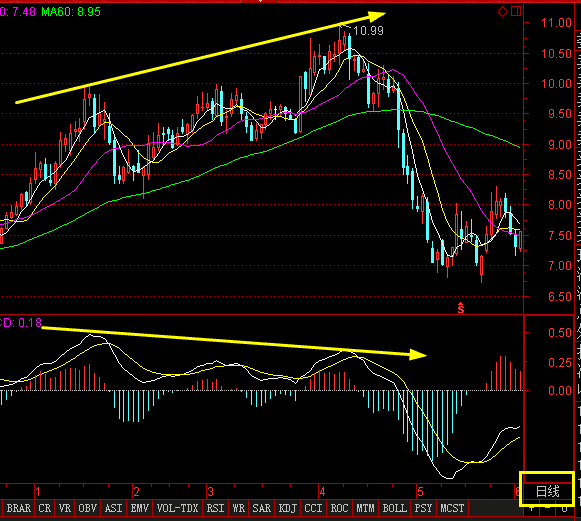Click the MA60 legend value
This screenshot has width=581, height=521.
[x=71, y=12]
